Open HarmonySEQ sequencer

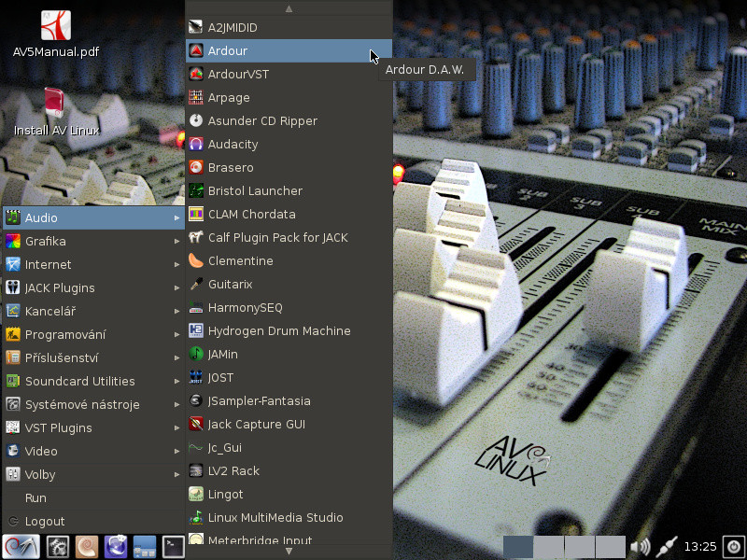[289, 307]
